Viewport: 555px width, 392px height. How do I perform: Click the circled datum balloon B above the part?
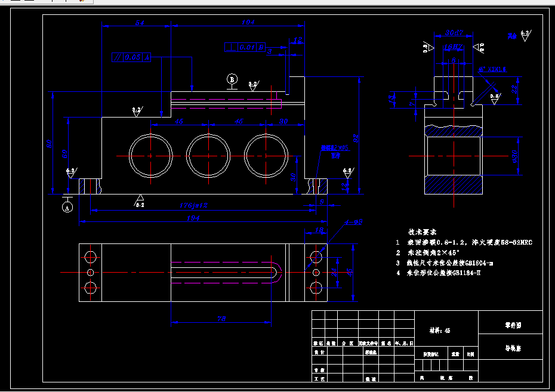click(232, 79)
